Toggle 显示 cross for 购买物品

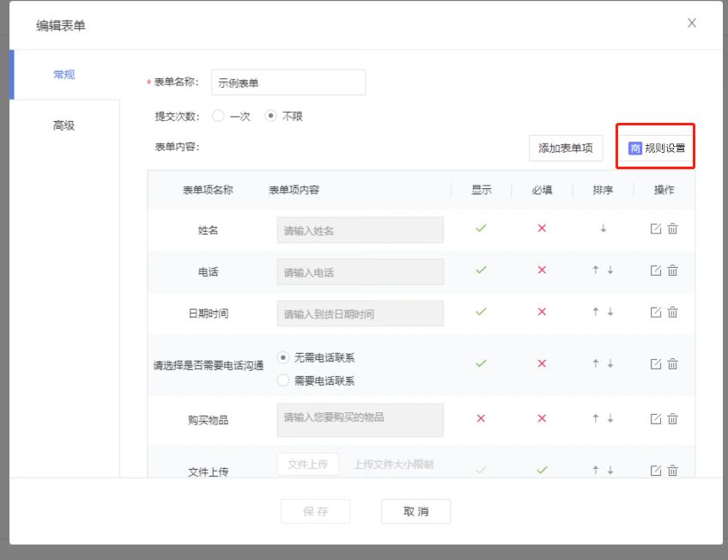coord(481,418)
